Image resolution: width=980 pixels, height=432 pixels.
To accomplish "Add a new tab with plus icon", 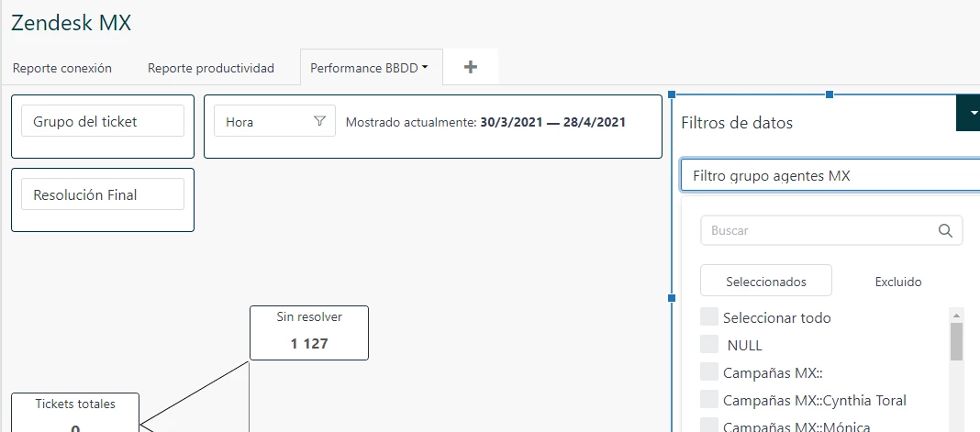I will pyautogui.click(x=471, y=67).
